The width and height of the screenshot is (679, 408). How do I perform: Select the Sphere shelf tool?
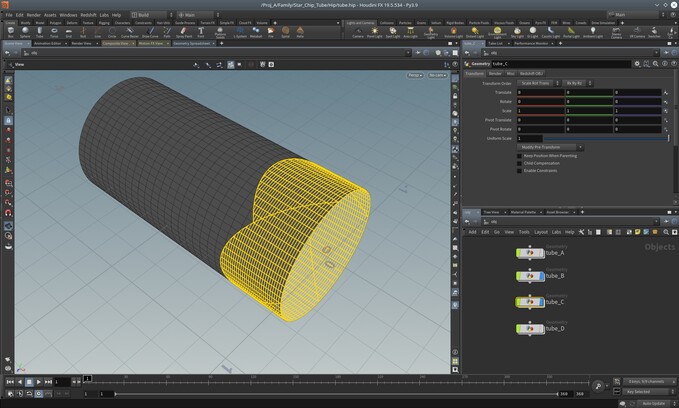[25, 32]
